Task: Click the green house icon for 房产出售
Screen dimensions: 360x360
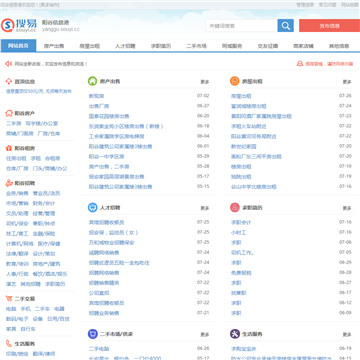Action: point(92,81)
